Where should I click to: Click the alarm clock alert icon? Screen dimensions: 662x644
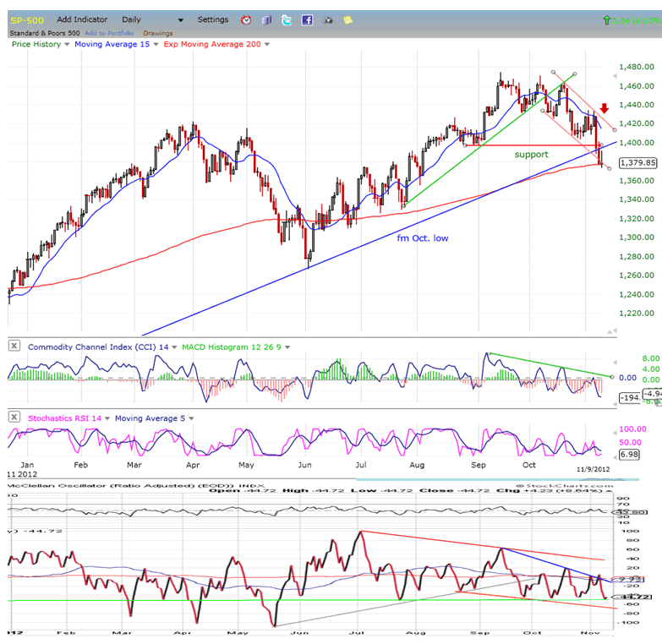246,19
